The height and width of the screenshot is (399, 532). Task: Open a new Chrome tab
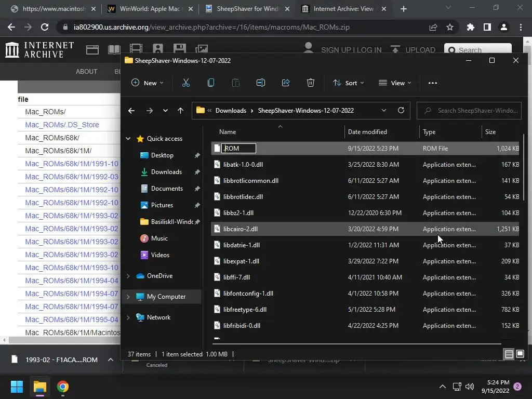403,9
